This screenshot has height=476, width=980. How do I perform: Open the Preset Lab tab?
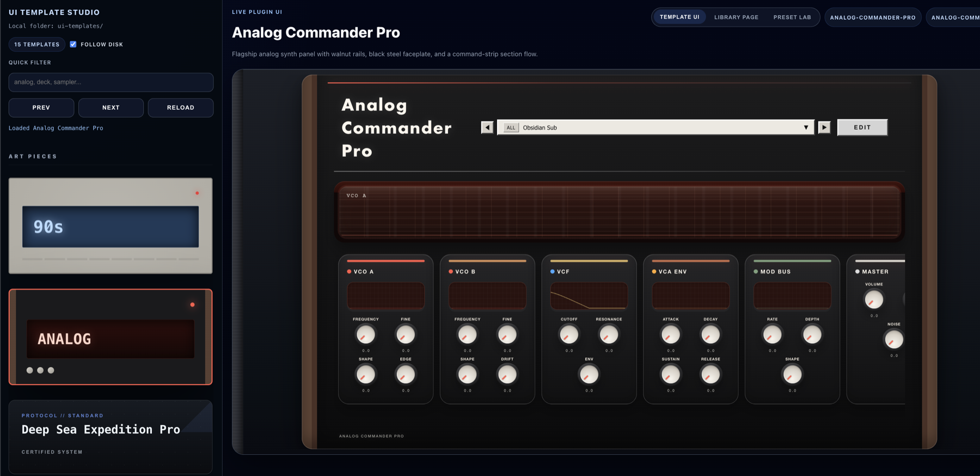pos(792,17)
